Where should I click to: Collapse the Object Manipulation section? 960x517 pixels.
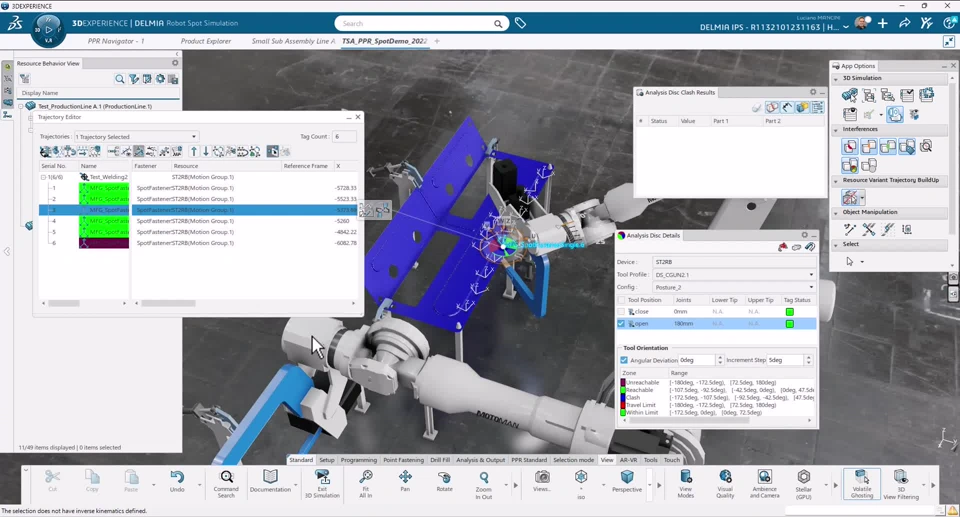(836, 213)
